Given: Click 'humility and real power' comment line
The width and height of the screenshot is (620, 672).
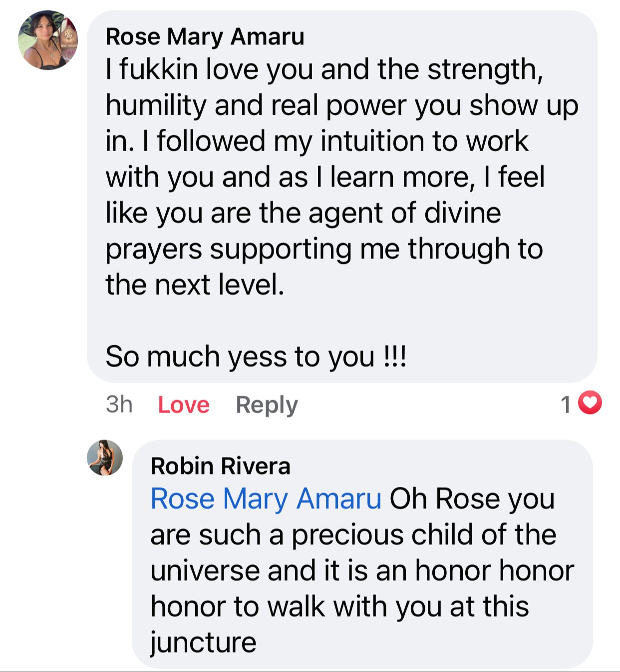Looking at the screenshot, I should 341,105.
